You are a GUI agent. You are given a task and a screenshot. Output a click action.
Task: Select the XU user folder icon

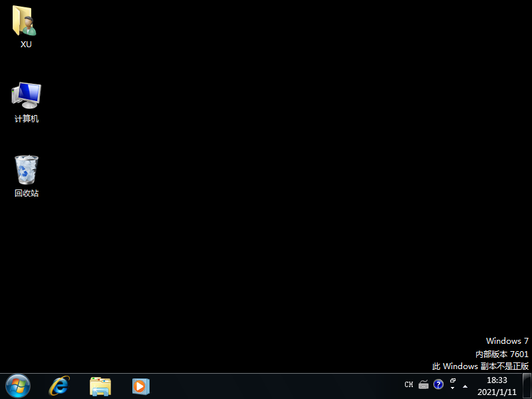click(26, 21)
